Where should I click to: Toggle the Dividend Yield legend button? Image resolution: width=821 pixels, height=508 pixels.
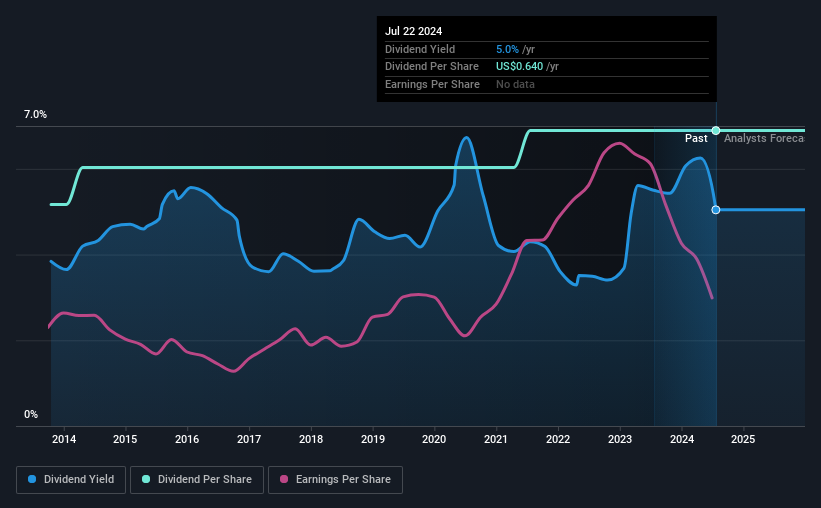pos(71,480)
